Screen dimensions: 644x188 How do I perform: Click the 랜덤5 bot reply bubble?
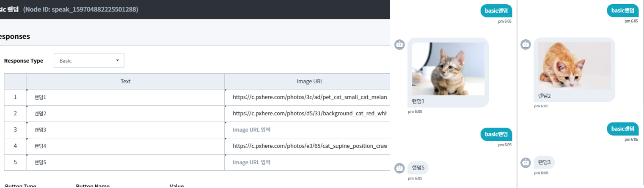tap(418, 168)
